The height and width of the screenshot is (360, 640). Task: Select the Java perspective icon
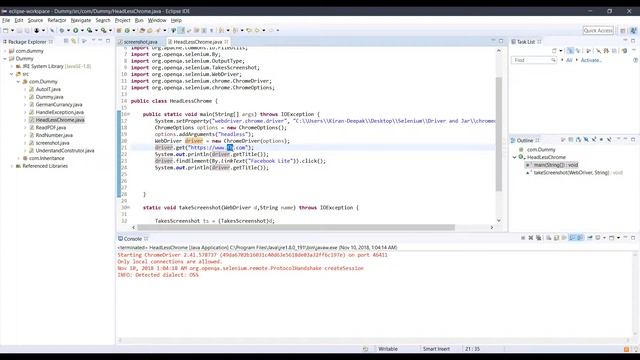633,31
